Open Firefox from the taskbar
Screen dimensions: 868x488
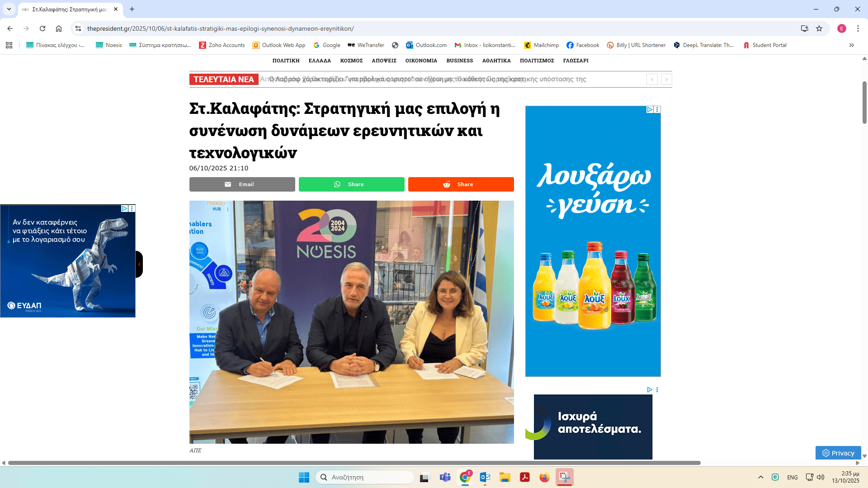544,477
